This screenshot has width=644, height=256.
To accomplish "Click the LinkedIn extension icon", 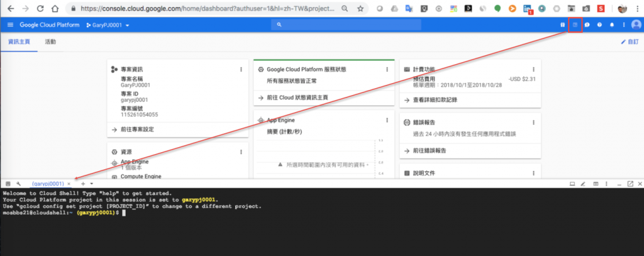I will coord(528,9).
